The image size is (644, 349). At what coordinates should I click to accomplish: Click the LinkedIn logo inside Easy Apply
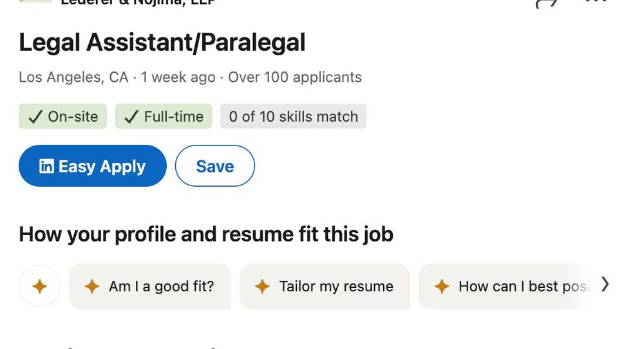(x=46, y=166)
